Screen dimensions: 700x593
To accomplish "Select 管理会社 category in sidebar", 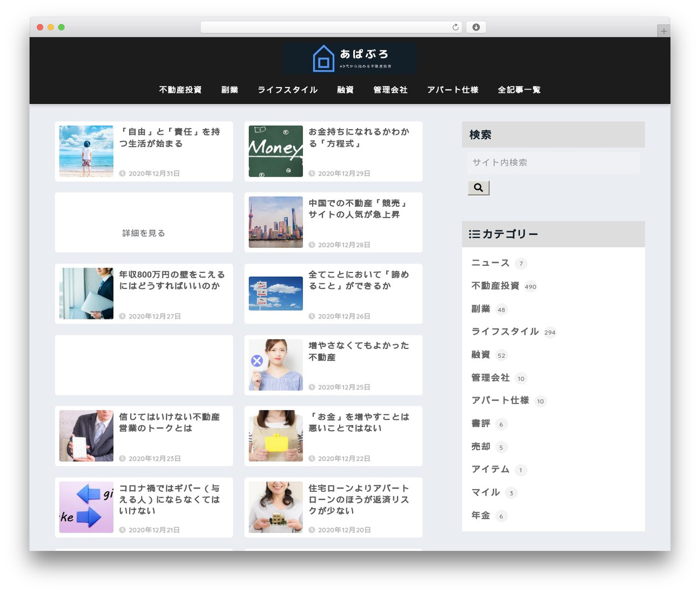I will click(491, 378).
